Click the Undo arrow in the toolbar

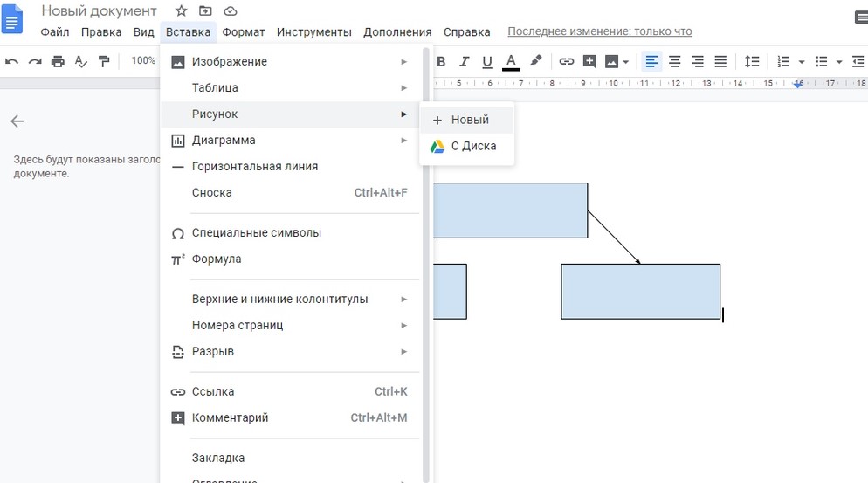click(12, 61)
